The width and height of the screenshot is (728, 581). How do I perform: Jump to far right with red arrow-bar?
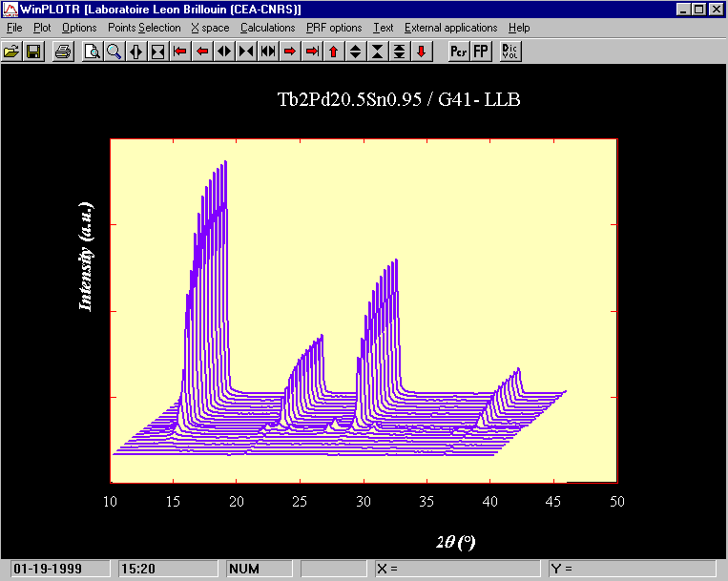click(x=312, y=52)
